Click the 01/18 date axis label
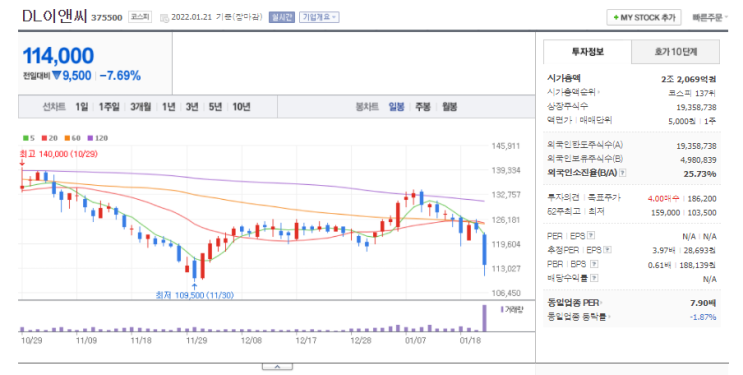 coord(470,340)
